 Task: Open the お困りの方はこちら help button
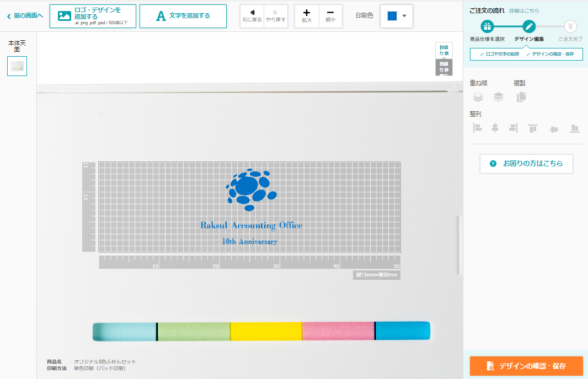click(526, 164)
